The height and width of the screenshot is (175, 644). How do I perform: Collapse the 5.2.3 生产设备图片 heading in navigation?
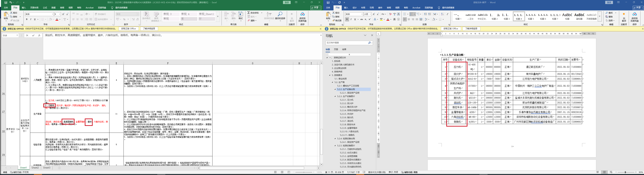tap(335, 96)
